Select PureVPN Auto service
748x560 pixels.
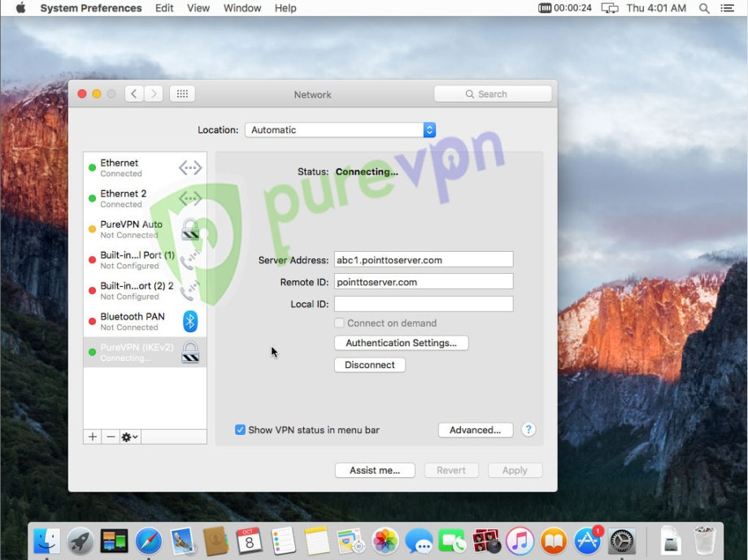tap(145, 229)
